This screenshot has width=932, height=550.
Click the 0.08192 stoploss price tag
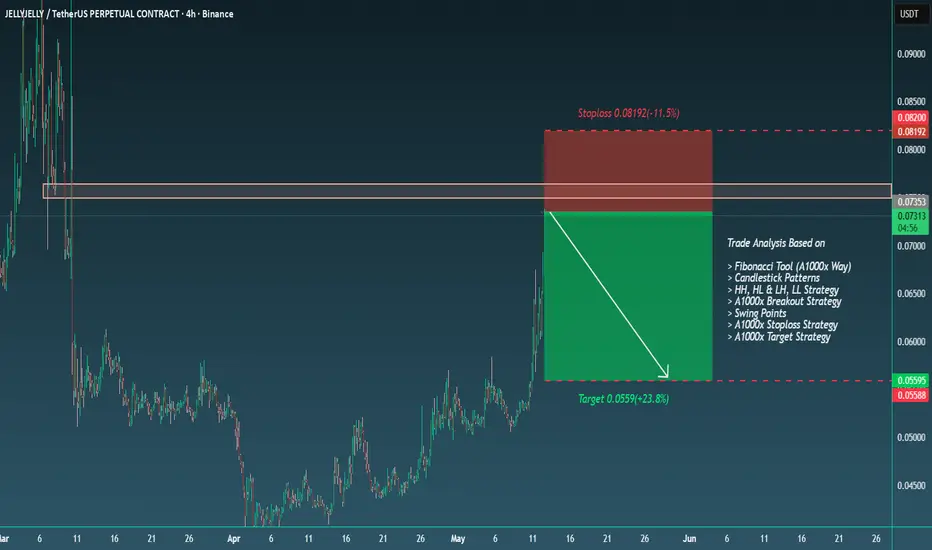911,131
